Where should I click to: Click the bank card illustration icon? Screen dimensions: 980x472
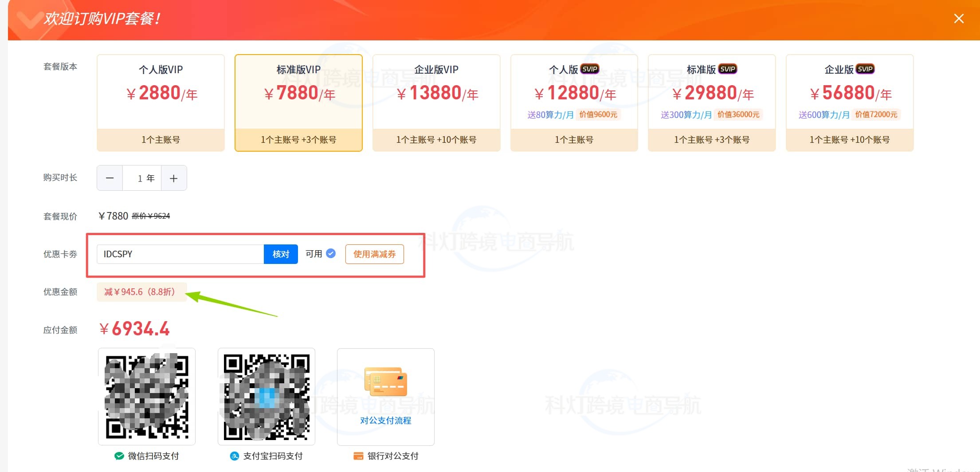[x=385, y=382]
